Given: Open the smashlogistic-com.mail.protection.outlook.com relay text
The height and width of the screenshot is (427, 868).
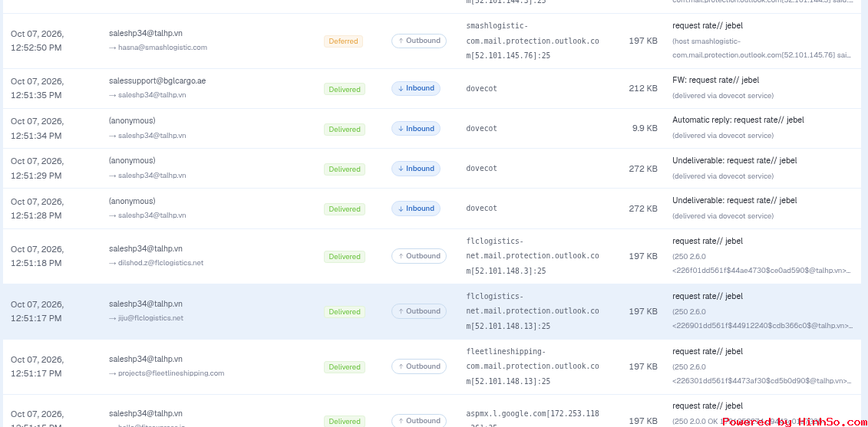Looking at the screenshot, I should point(533,41).
